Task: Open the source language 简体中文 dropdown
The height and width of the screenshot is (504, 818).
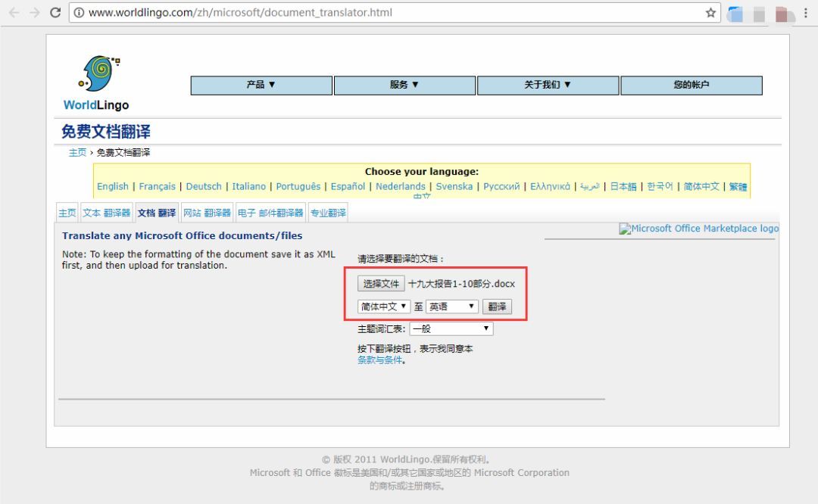Action: click(x=384, y=306)
